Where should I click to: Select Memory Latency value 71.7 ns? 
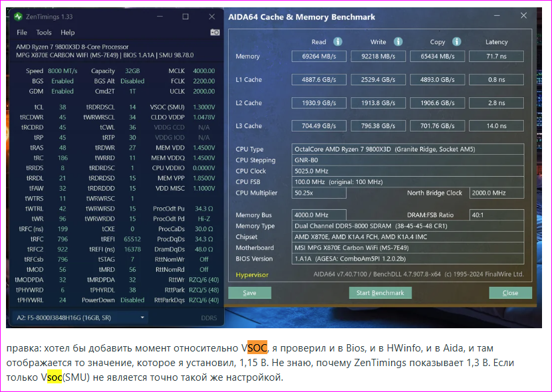tap(496, 56)
